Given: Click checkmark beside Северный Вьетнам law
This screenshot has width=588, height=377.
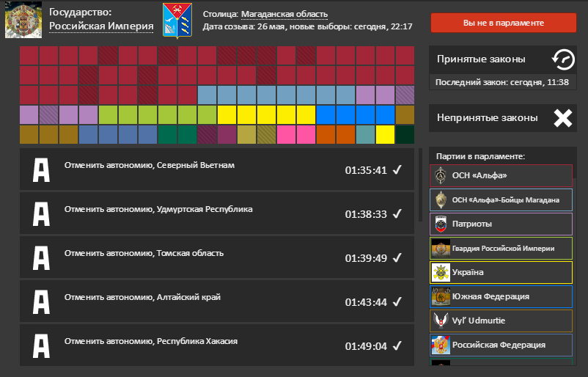Looking at the screenshot, I should point(397,170).
